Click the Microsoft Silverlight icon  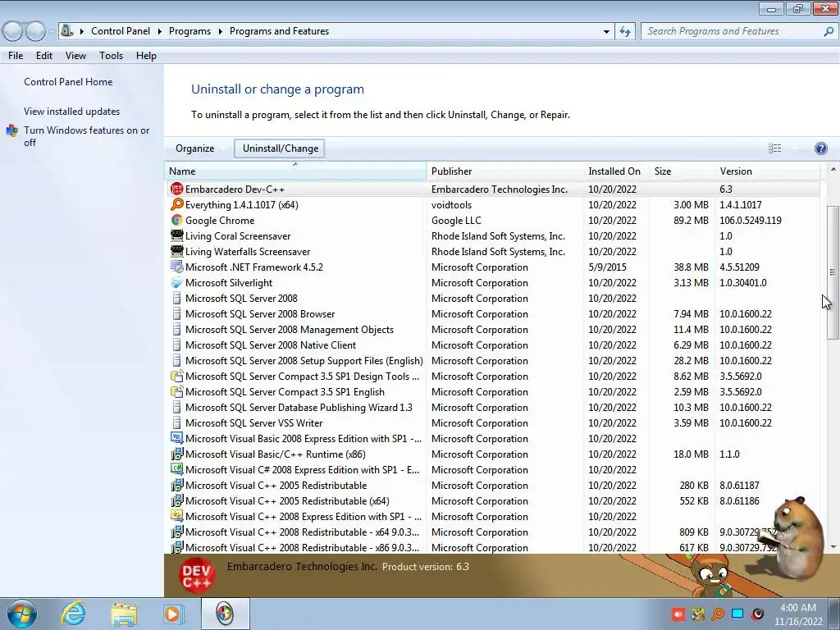[x=176, y=282]
